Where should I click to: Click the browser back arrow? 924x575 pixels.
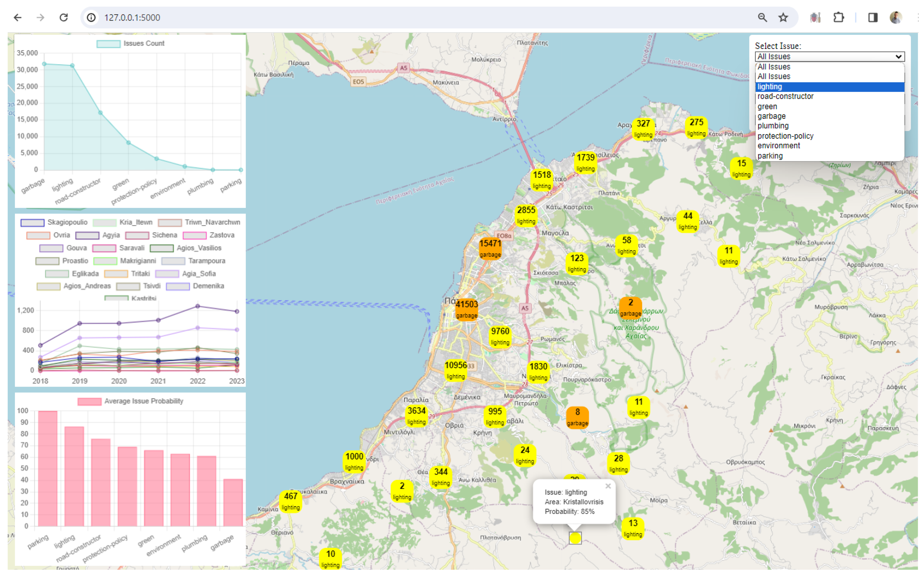(x=18, y=18)
